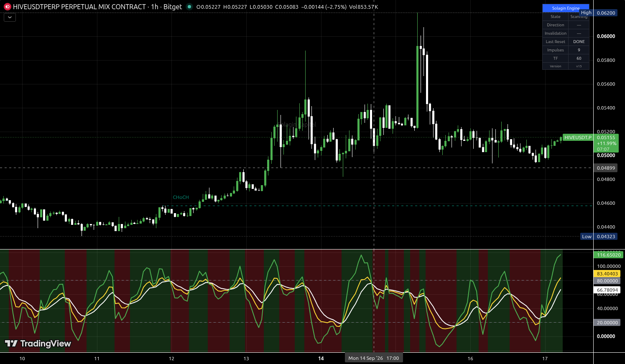This screenshot has height=364, width=625.
Task: Click the Mon 14 Sep '26 17:00 crosshair label
Action: pos(374,358)
